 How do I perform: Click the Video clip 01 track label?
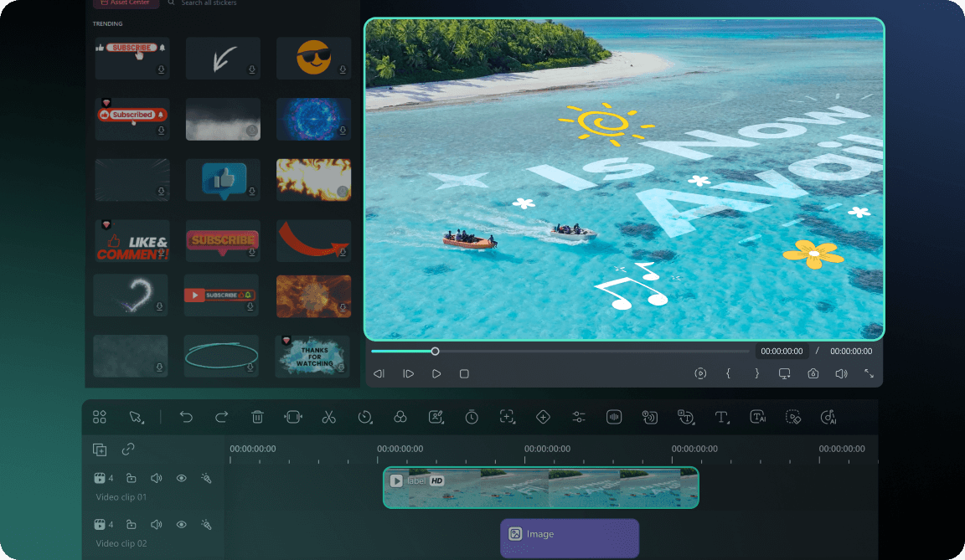121,496
